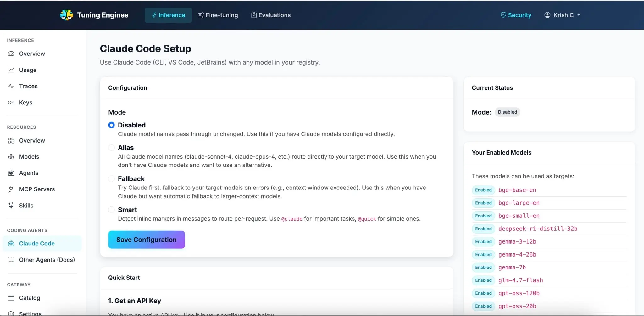Switch to the Inference tab
Image resolution: width=644 pixels, height=316 pixels.
(168, 15)
